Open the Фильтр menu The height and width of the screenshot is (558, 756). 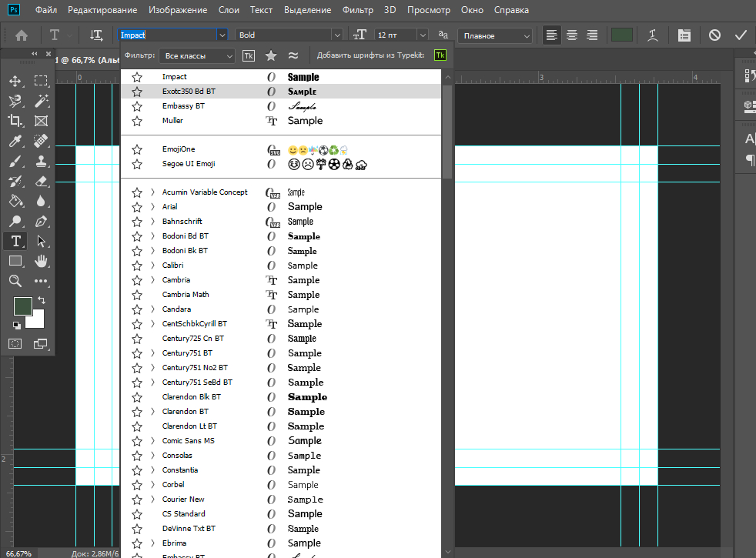pos(356,11)
